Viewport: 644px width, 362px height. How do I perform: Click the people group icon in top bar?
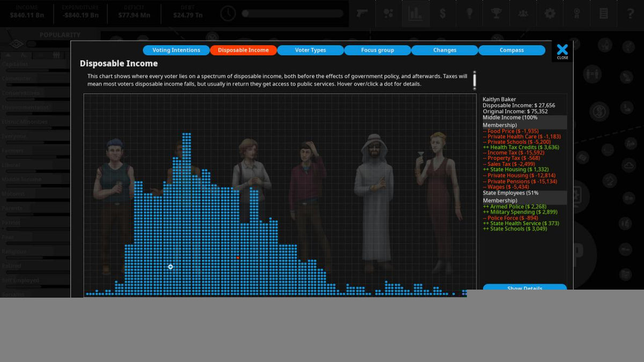click(523, 13)
